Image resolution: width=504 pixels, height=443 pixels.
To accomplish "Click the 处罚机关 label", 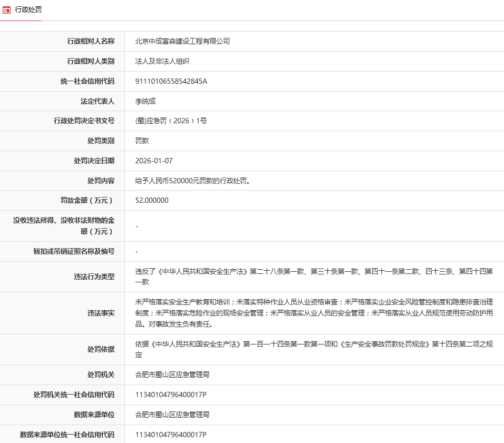I will [x=101, y=375].
